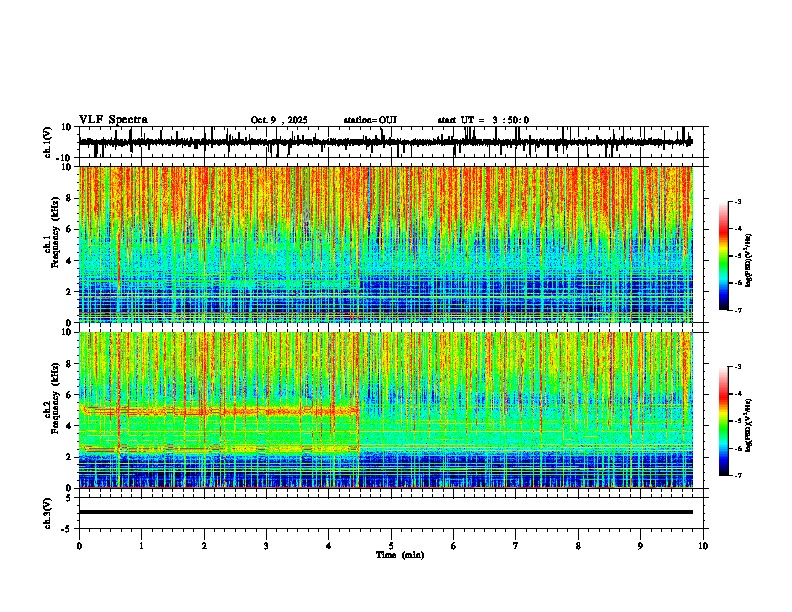Screen dimensions: 792x612
Task: Click the "4" kHz tick on the ch.2 spectrogram
Action: (70, 426)
